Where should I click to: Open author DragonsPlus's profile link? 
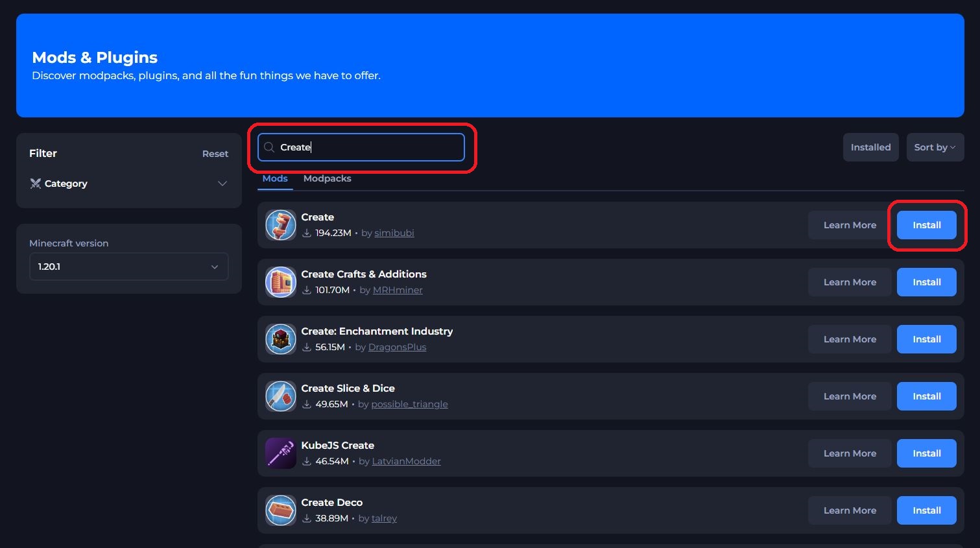click(398, 347)
